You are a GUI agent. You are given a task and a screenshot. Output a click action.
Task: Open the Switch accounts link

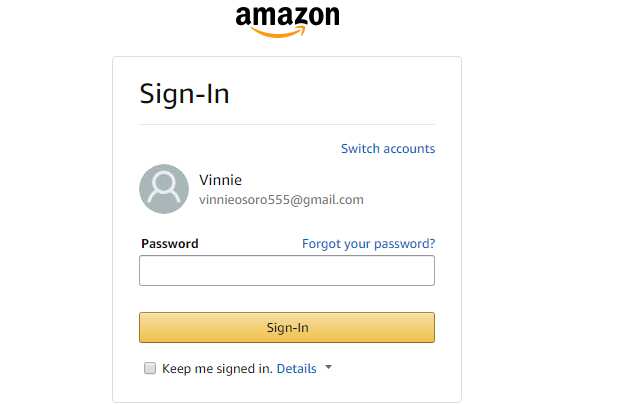tap(388, 148)
